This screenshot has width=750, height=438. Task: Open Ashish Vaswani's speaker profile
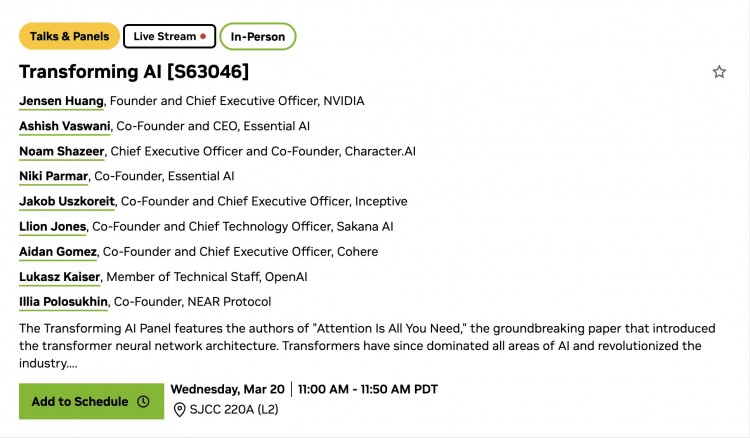click(64, 126)
